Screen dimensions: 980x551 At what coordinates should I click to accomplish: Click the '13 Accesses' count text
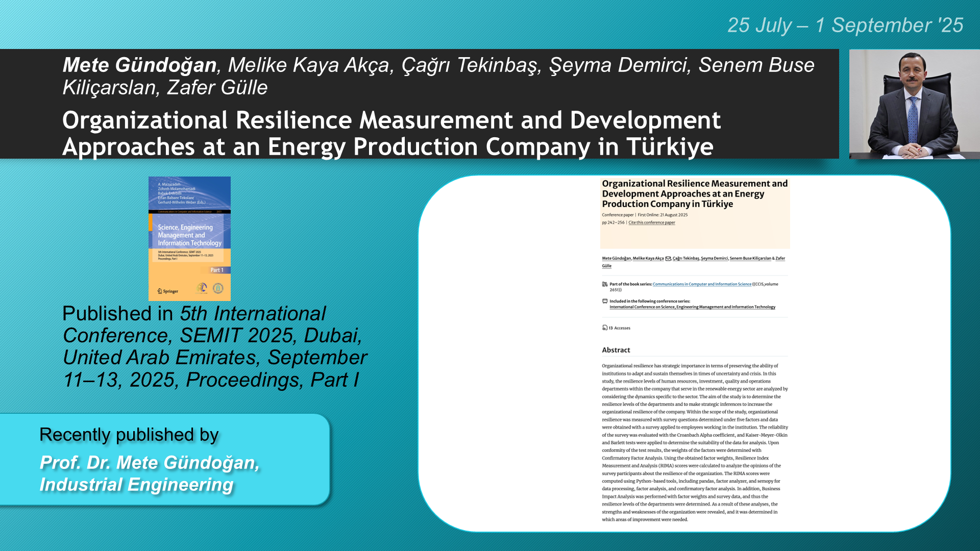coord(620,328)
